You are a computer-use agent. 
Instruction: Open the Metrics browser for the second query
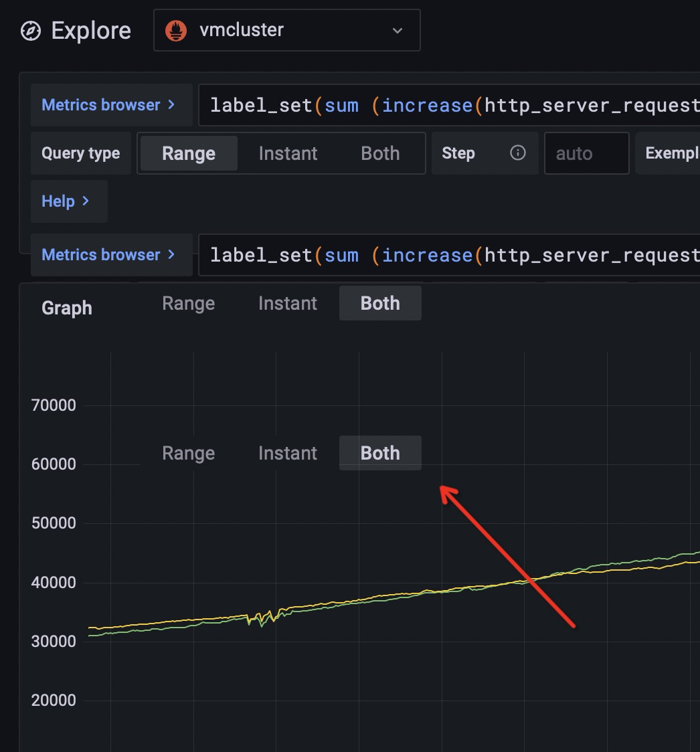pyautogui.click(x=107, y=255)
